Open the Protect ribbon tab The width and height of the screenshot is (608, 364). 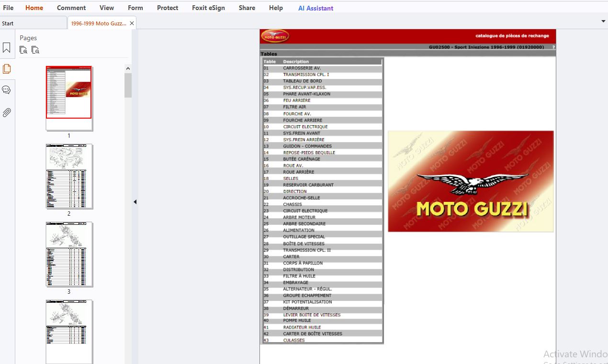pyautogui.click(x=168, y=8)
